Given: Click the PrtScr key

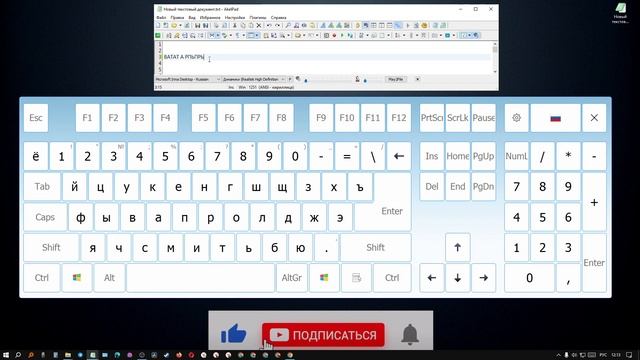Looking at the screenshot, I should tap(431, 118).
